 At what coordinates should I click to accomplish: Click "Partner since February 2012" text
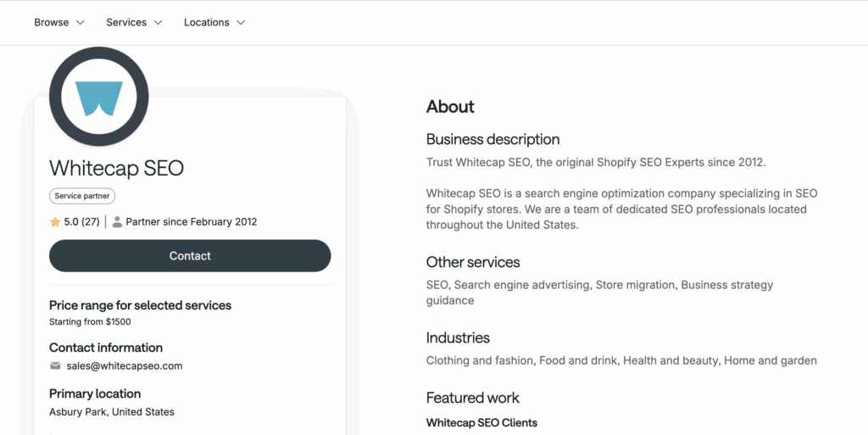point(192,222)
